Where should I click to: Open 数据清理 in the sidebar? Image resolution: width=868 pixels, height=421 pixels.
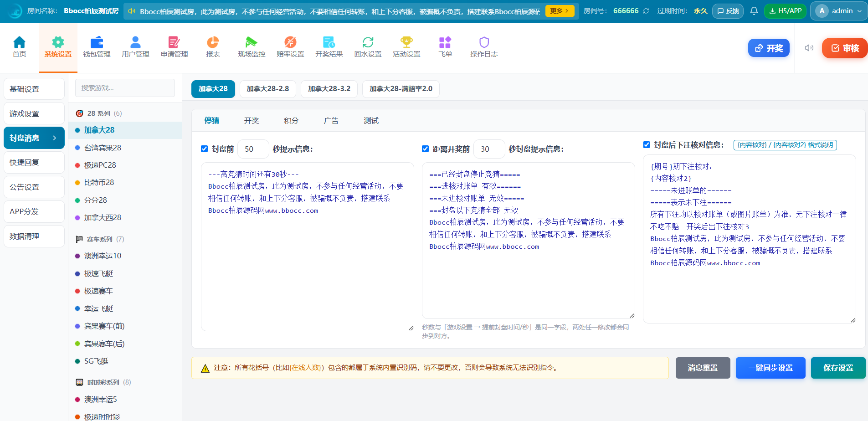pos(34,236)
